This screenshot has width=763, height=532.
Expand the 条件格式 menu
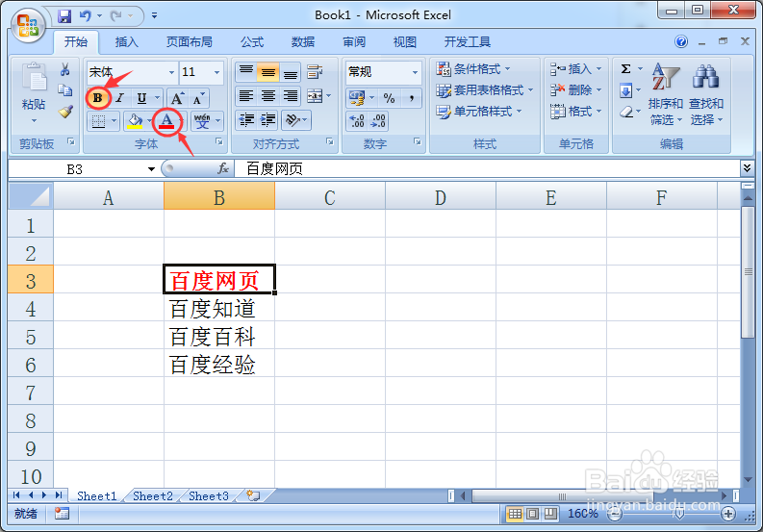473,69
